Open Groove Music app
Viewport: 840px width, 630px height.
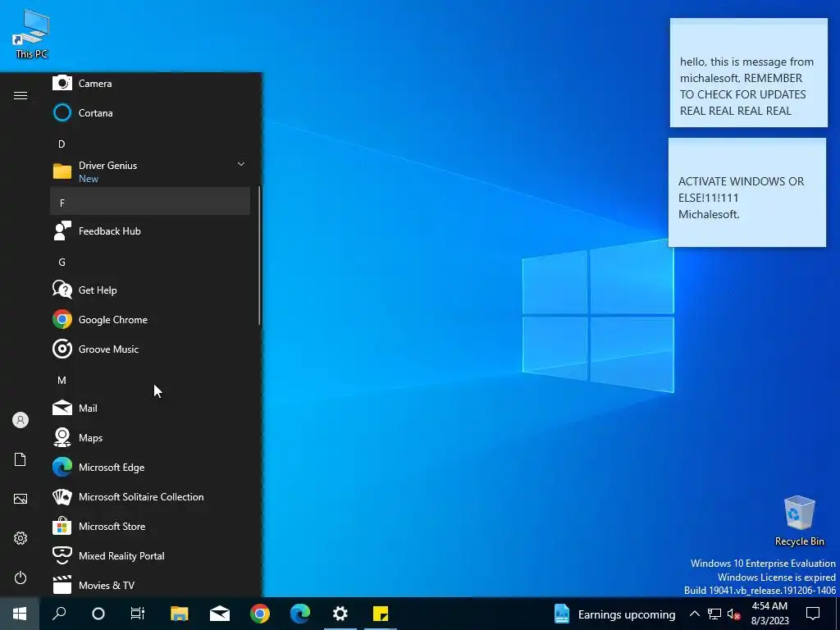coord(150,349)
